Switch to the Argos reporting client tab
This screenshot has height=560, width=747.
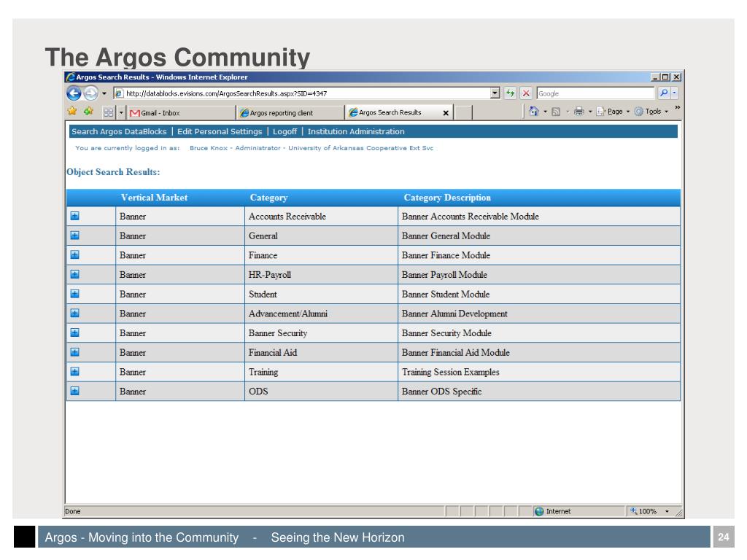click(290, 113)
